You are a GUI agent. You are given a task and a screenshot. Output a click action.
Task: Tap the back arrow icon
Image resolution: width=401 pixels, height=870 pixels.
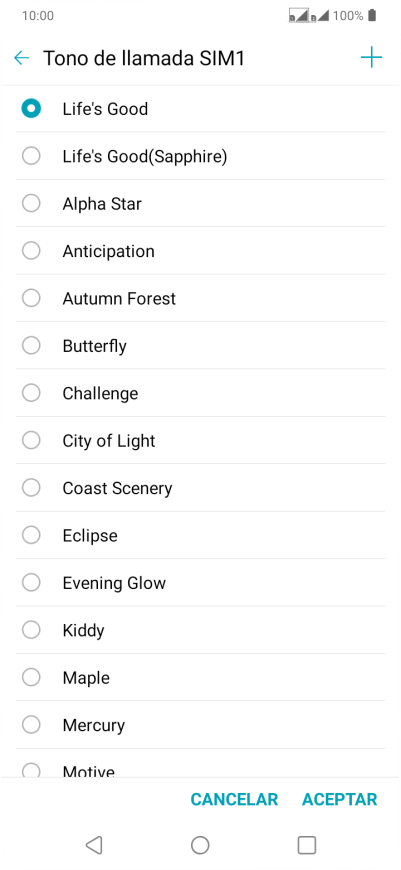pos(21,58)
